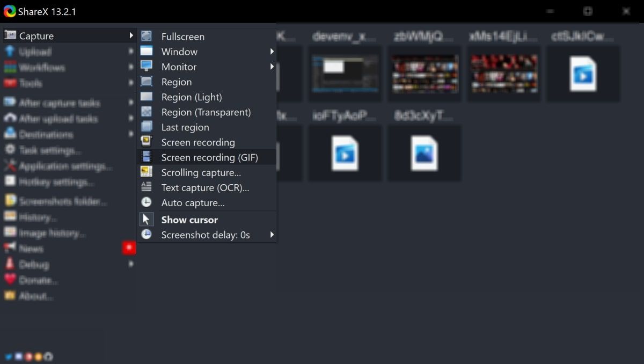This screenshot has height=364, width=644.
Task: Open the Screenshot delay submenu
Action: (x=204, y=235)
